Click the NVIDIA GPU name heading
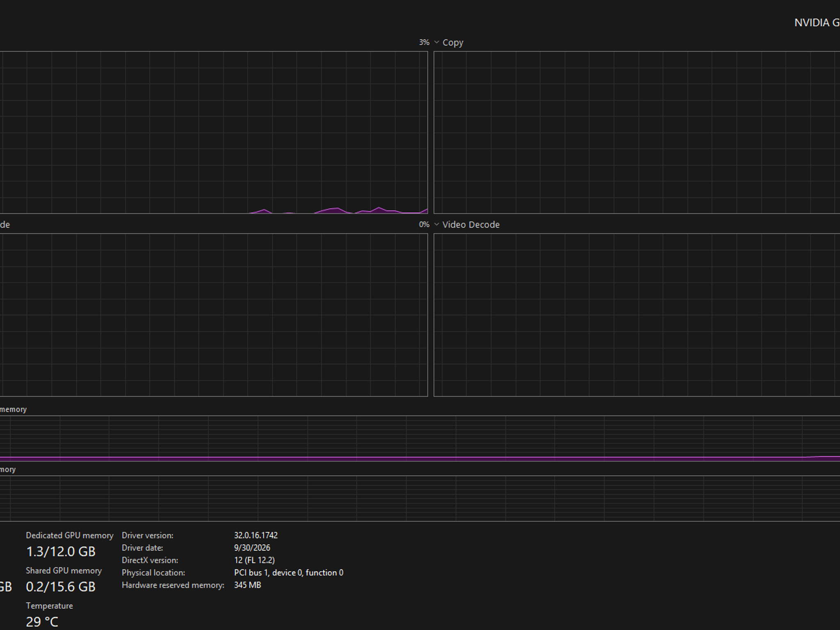 (817, 23)
